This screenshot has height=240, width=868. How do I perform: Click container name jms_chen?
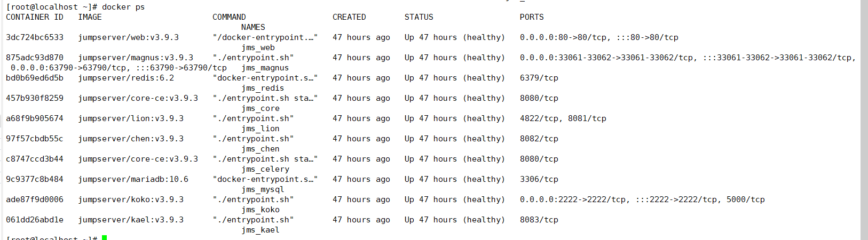point(260,149)
